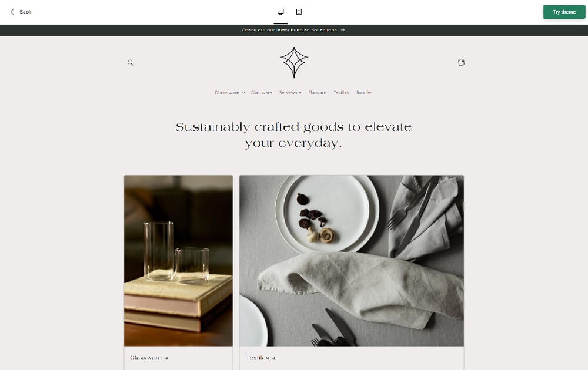The height and width of the screenshot is (370, 588).
Task: Switch to desktop preview icon
Action: (280, 12)
